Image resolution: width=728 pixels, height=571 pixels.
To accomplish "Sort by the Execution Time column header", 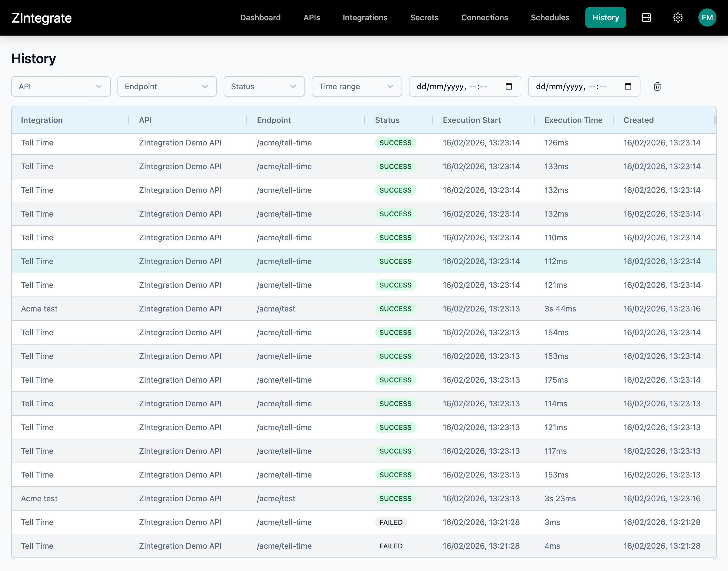I will 573,120.
